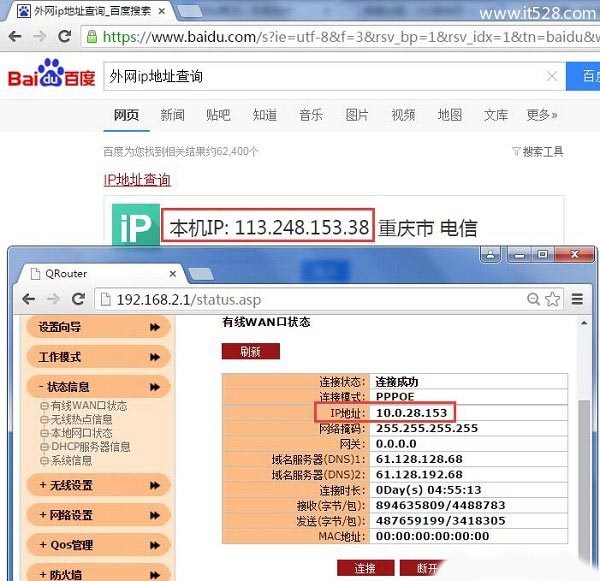Reload the QRouter status page
This screenshot has width=600, height=581.
tap(78, 299)
